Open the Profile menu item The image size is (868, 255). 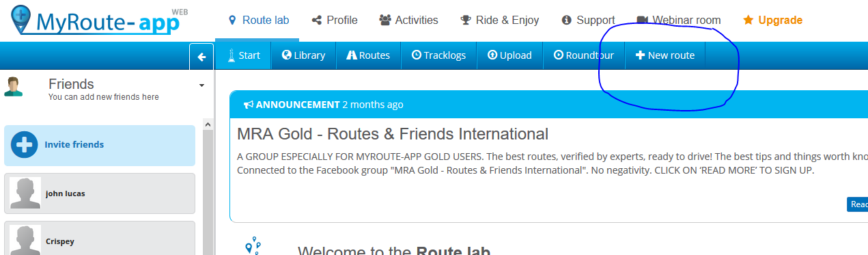335,21
